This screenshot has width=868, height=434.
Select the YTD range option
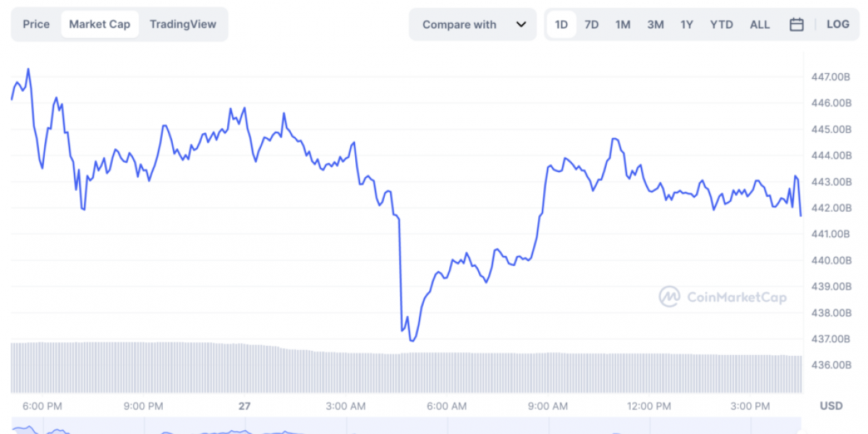click(721, 25)
